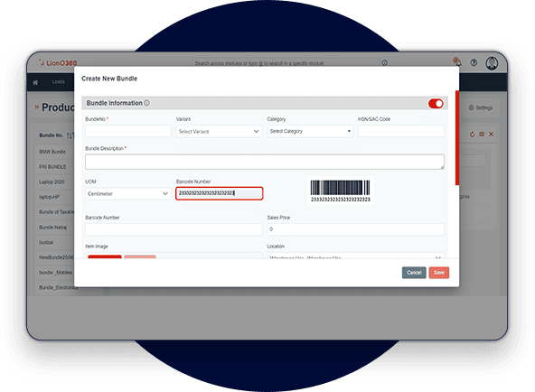535x392 pixels.
Task: Click the red X icon beside list icon
Action: pyautogui.click(x=491, y=135)
